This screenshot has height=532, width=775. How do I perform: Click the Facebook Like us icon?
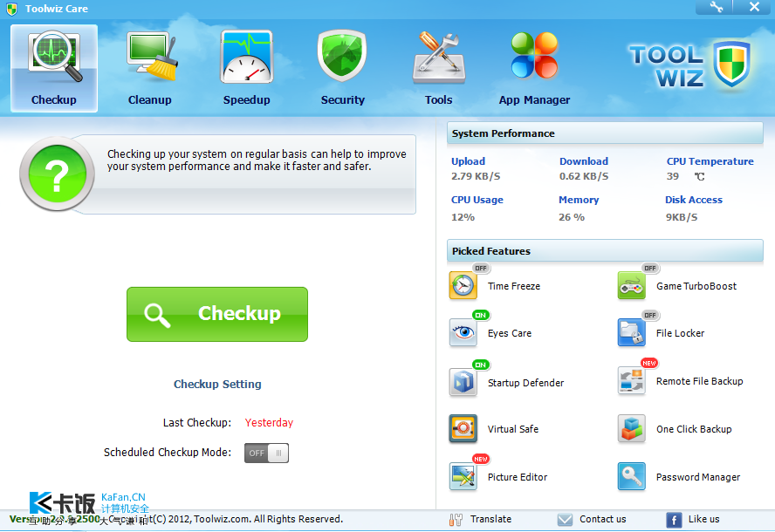point(674,520)
